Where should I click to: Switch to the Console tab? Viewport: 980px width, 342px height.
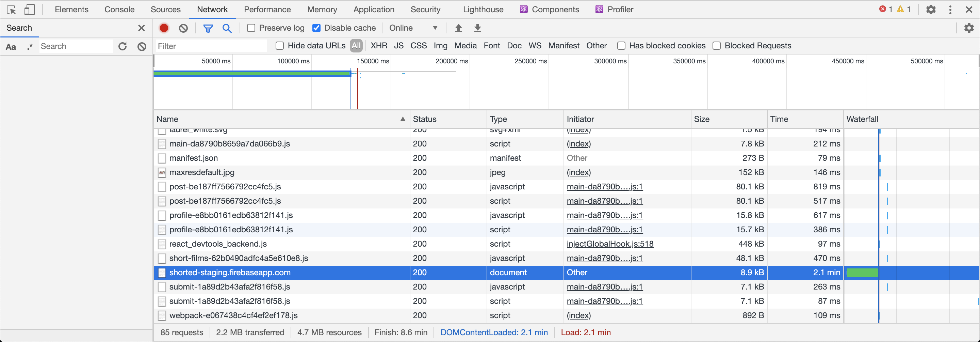(119, 10)
